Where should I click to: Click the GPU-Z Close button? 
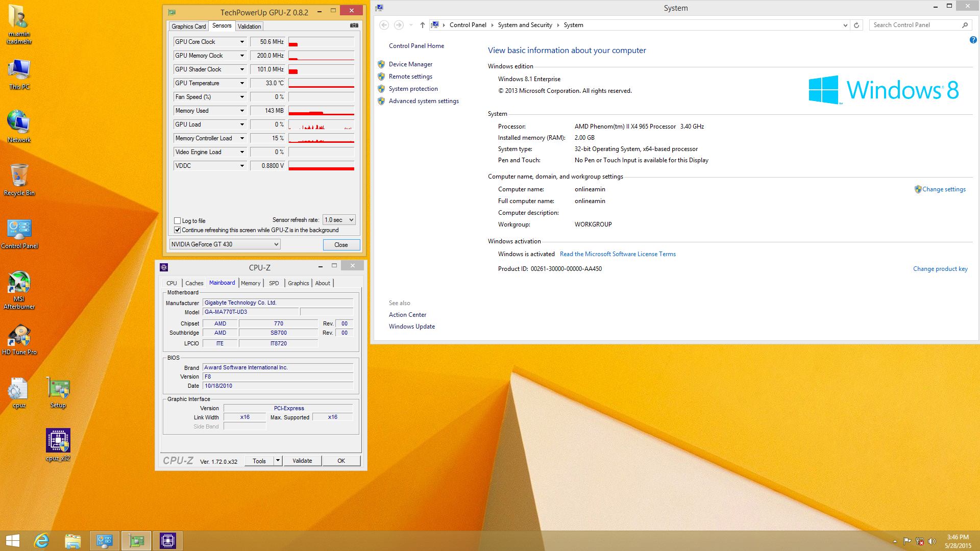click(x=341, y=245)
